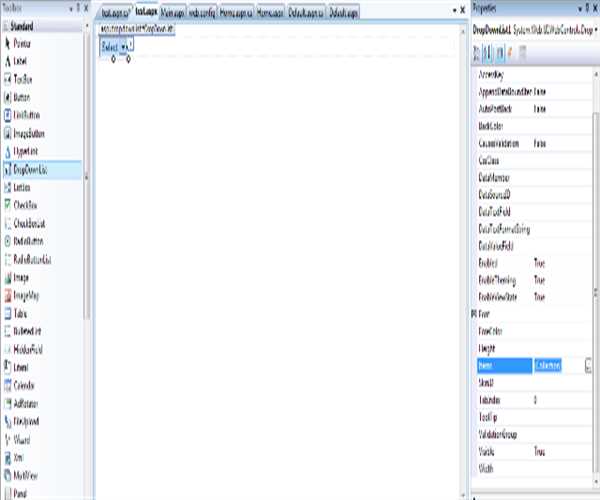This screenshot has width=600, height=500.
Task: Pick the TextBox control from the Toolbox
Action: [24, 79]
